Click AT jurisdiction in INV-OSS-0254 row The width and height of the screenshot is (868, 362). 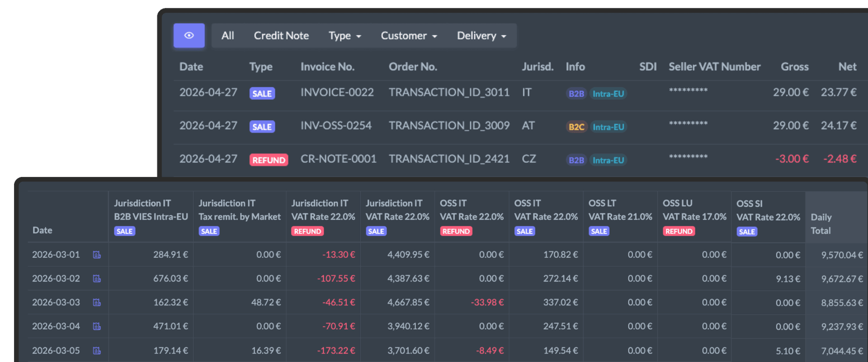click(x=528, y=125)
